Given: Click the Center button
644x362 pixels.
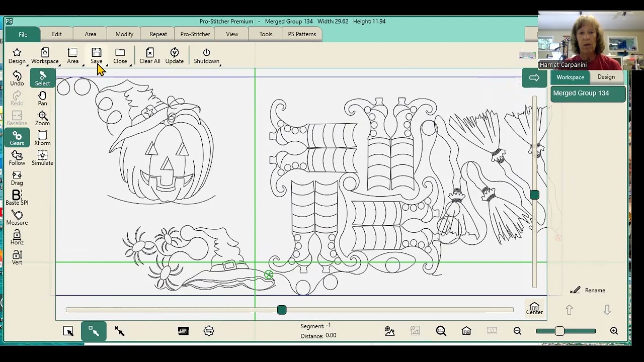Looking at the screenshot, I should tap(534, 308).
